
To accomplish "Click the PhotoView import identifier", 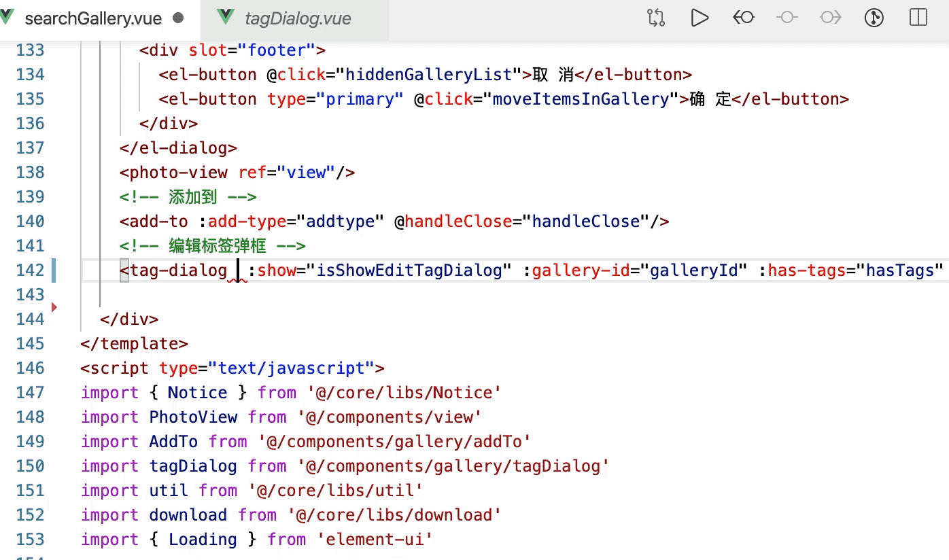I will [193, 417].
